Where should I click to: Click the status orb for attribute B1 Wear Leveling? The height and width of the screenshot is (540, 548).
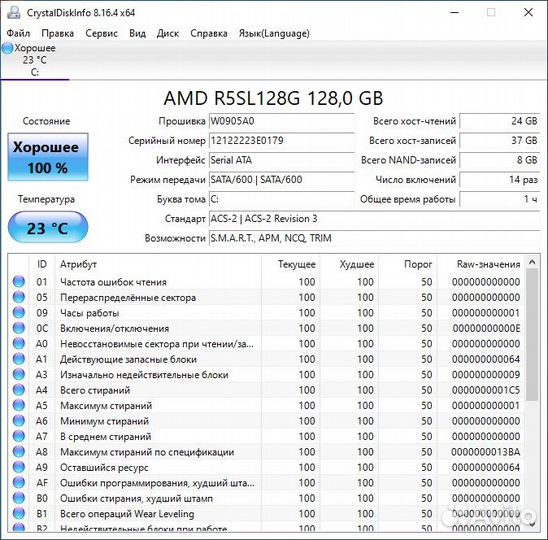coord(19,513)
